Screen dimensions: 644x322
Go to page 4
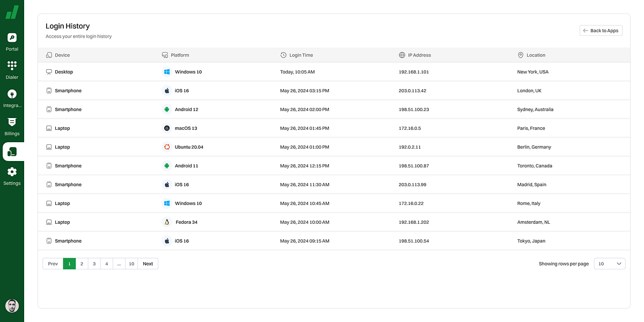(x=106, y=264)
